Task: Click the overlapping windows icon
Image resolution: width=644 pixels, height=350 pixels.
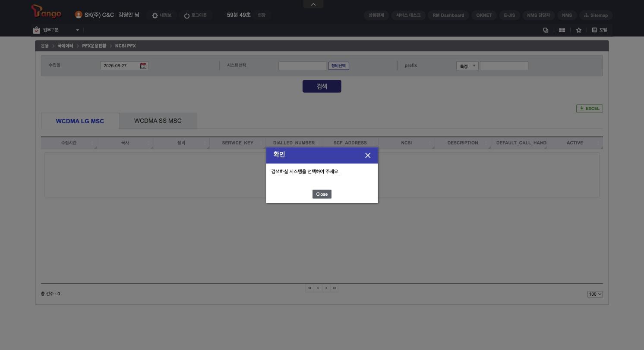Action: point(546,30)
